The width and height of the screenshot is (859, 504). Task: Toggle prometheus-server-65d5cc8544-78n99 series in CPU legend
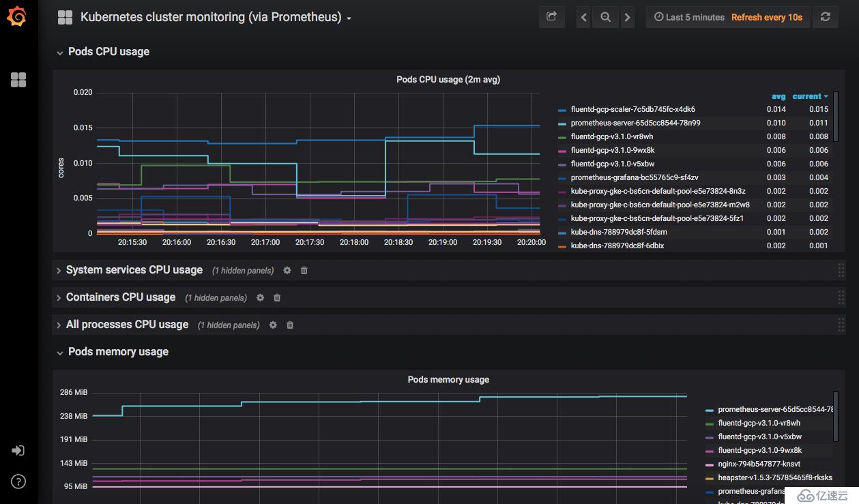coord(635,123)
